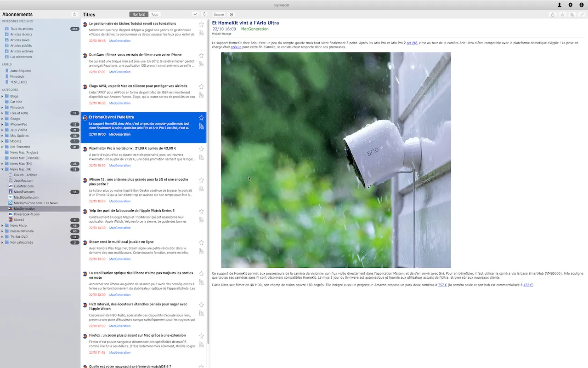Click the user account icon at top right

click(x=559, y=5)
